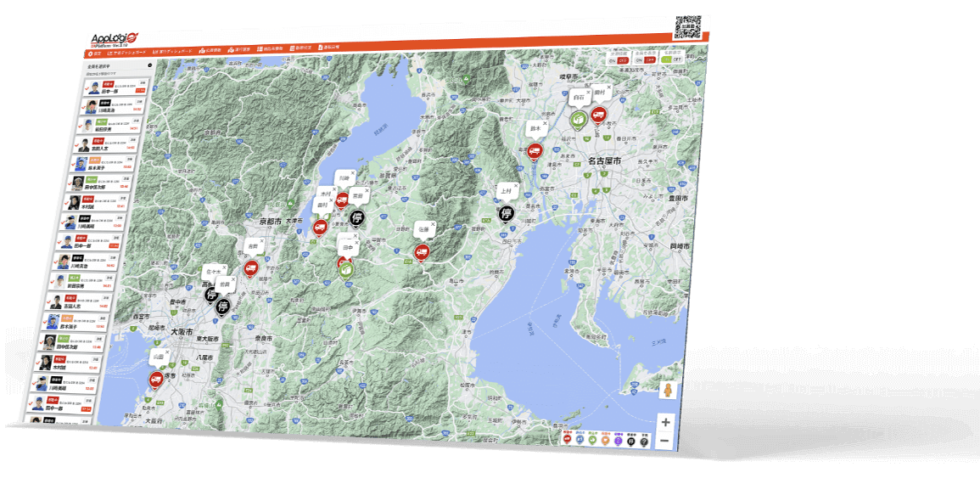
Task: Open the second dashboard menu item
Action: [x=173, y=52]
